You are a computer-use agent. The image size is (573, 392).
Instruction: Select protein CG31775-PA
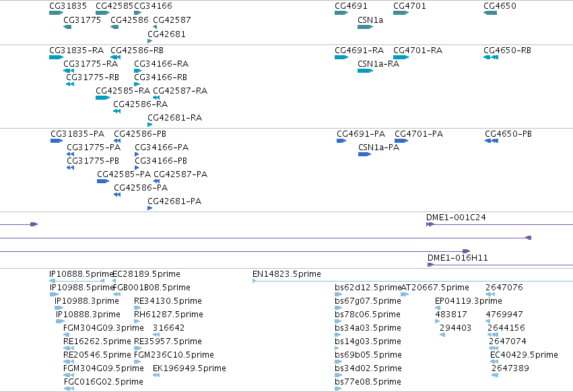(94, 148)
